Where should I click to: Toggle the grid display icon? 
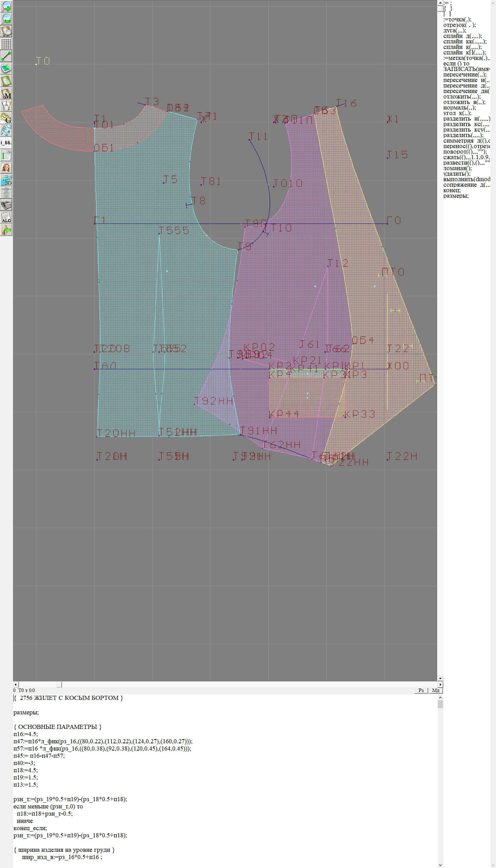click(6, 44)
